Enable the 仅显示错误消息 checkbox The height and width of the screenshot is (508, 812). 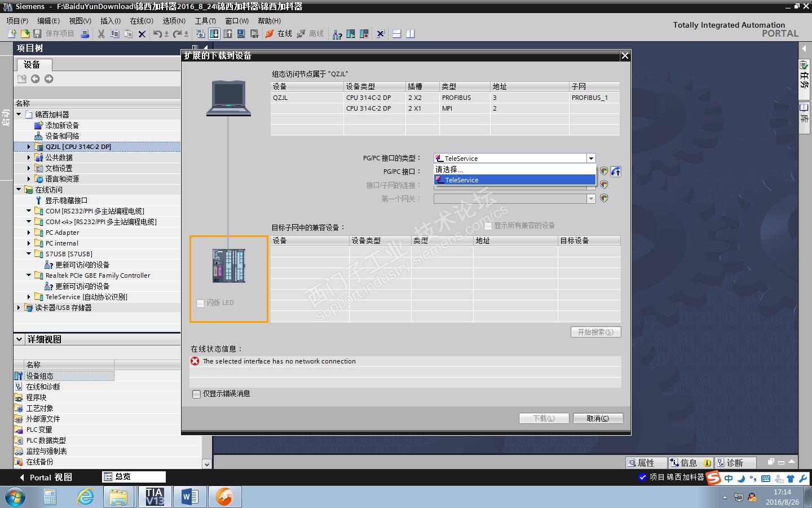(196, 394)
